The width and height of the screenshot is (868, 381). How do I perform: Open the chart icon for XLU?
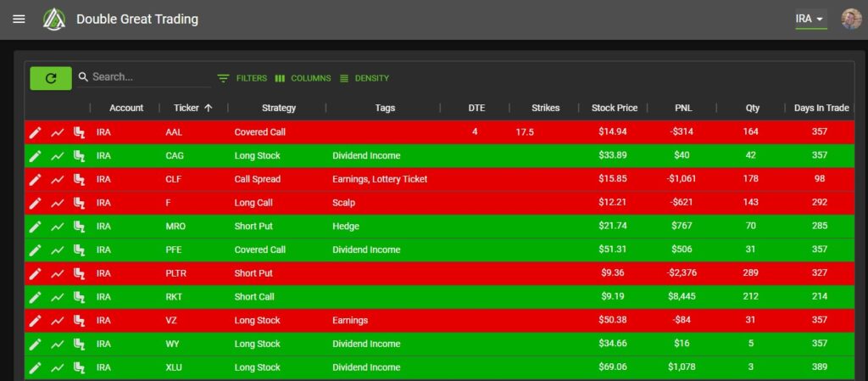58,367
